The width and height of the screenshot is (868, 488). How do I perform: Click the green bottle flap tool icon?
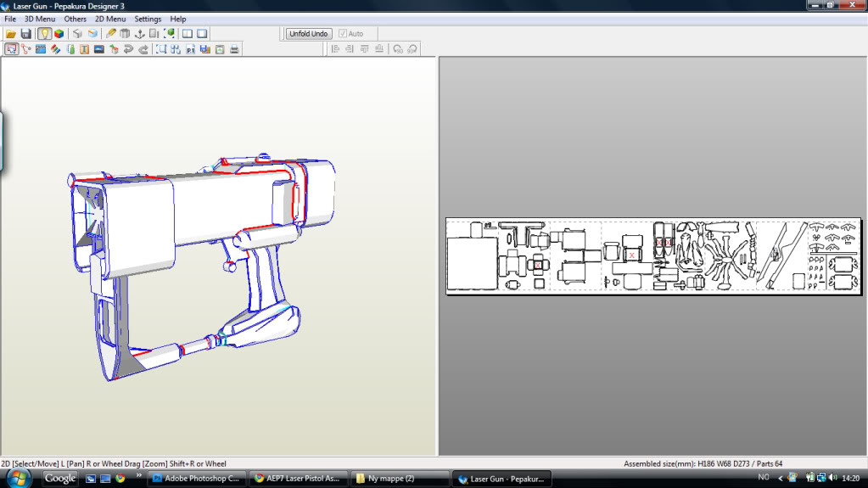70,49
